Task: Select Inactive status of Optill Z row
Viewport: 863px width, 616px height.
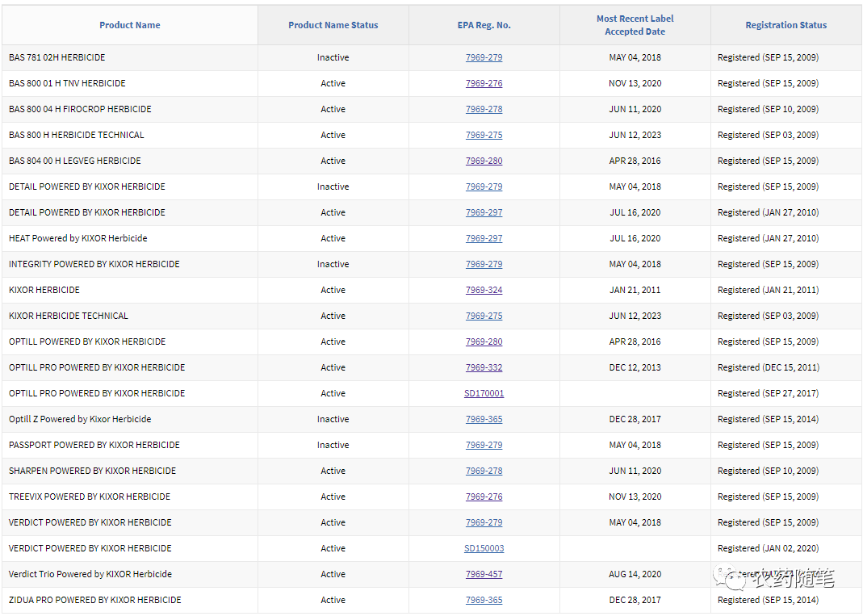Action: coord(333,420)
